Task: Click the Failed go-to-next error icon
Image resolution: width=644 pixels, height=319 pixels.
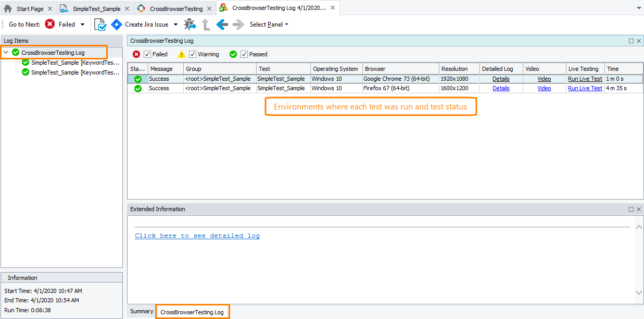Action: coord(50,24)
